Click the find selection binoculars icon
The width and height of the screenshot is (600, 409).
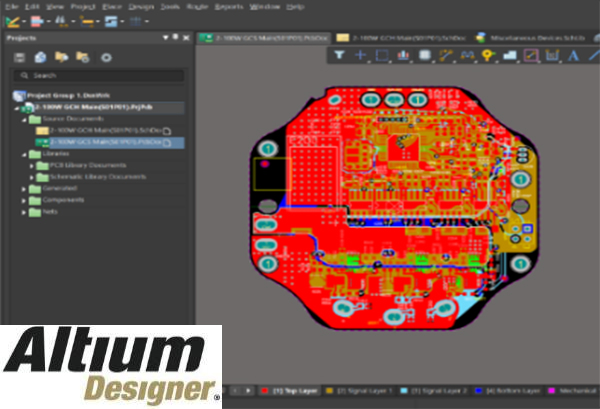pyautogui.click(x=61, y=21)
